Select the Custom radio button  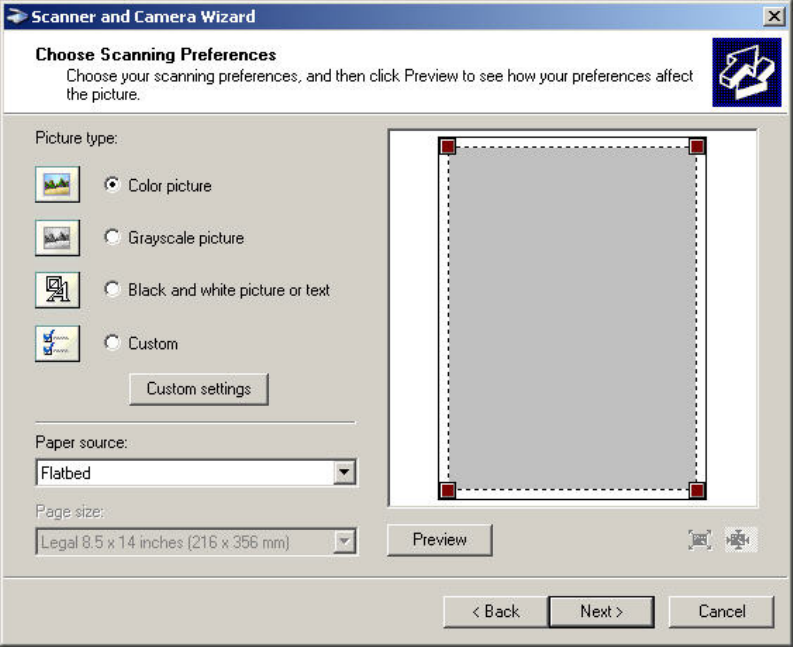[112, 343]
